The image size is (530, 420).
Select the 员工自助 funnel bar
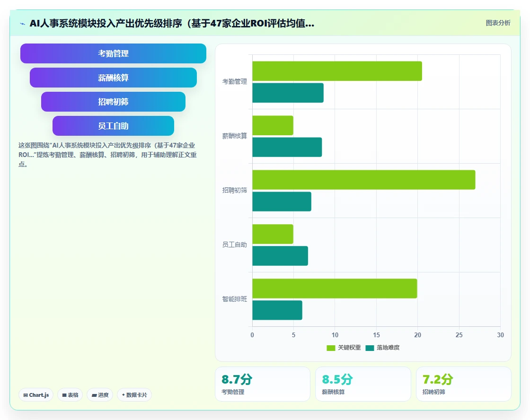pyautogui.click(x=113, y=126)
